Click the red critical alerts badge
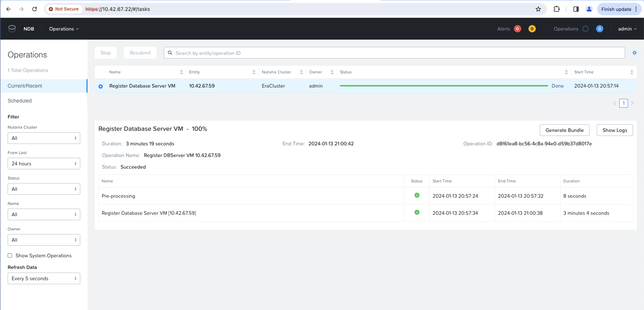Viewport: 644px width, 310px height. (517, 29)
